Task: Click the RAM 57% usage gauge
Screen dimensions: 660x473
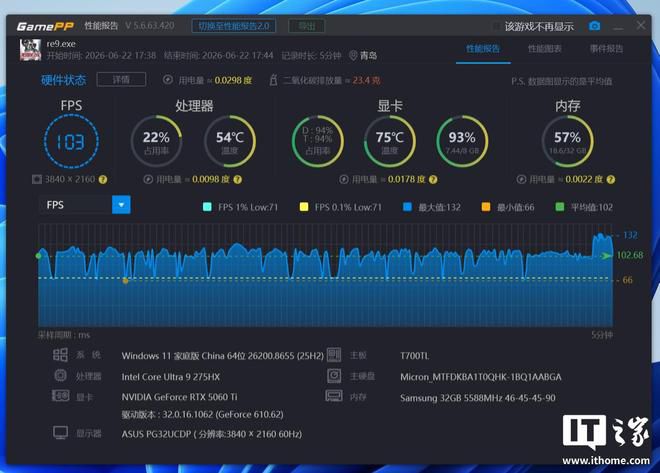Action: coord(567,141)
